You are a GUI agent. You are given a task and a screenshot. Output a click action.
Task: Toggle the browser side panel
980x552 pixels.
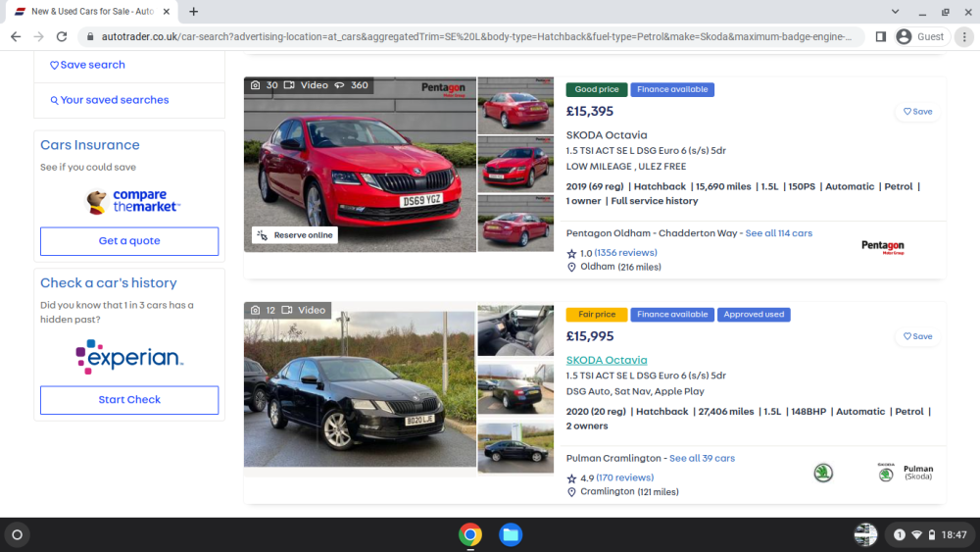(881, 37)
